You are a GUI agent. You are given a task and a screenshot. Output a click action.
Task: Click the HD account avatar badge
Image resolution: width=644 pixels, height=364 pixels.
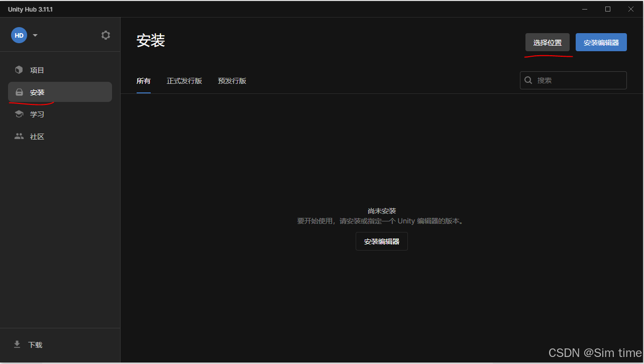[x=19, y=35]
